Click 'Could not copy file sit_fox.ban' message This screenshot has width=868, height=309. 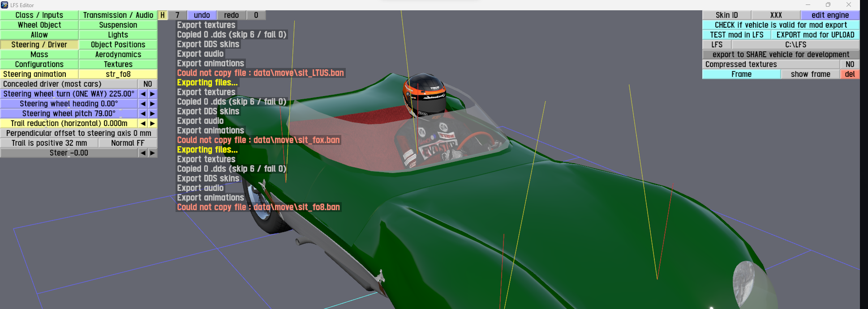click(258, 140)
